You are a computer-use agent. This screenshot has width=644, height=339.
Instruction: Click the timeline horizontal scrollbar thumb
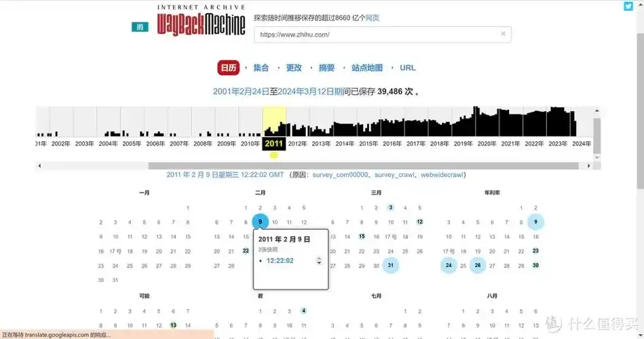364,166
